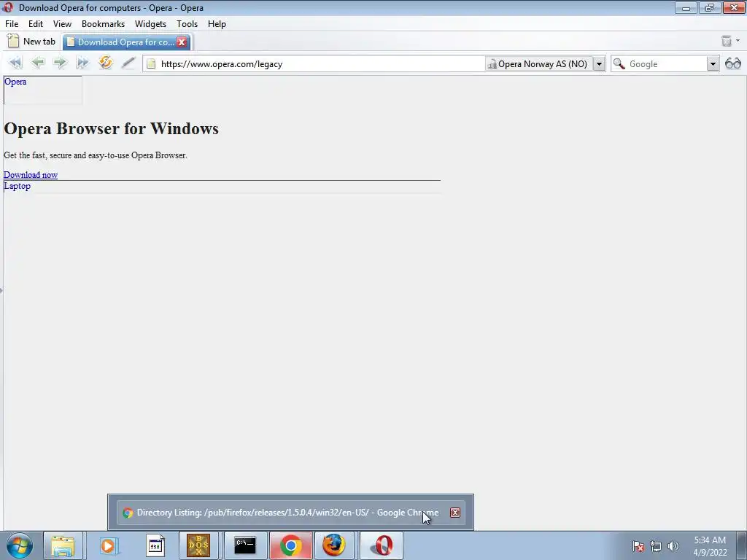Click the Rewind navigation button

coord(15,63)
